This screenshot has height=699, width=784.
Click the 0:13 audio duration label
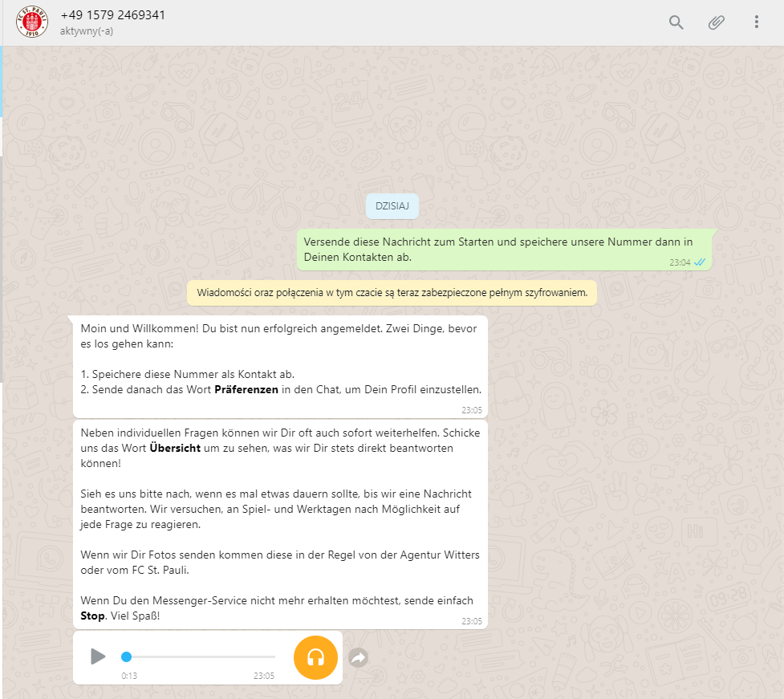coord(129,676)
